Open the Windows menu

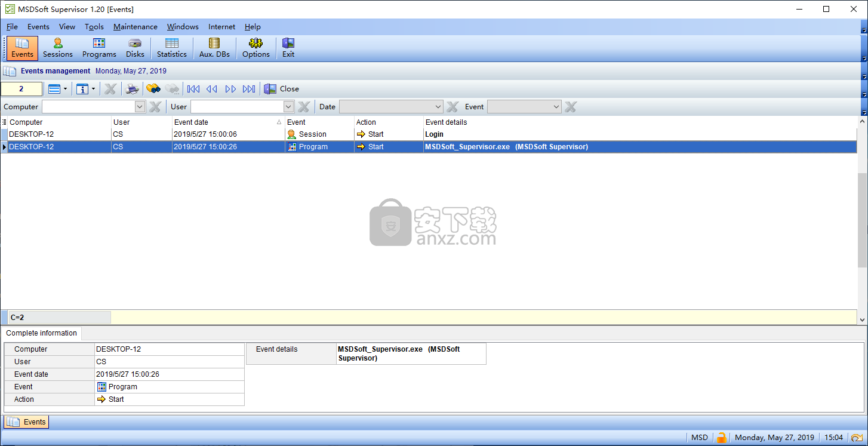183,27
